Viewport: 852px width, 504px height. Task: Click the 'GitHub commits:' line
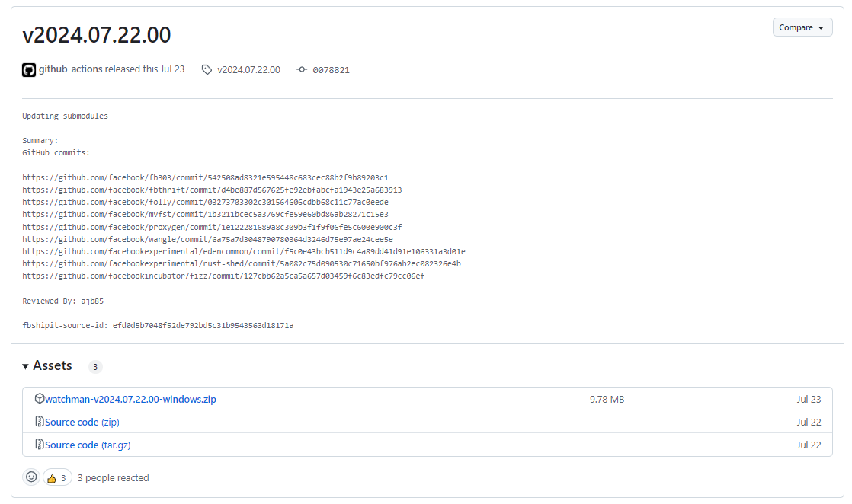coord(56,152)
